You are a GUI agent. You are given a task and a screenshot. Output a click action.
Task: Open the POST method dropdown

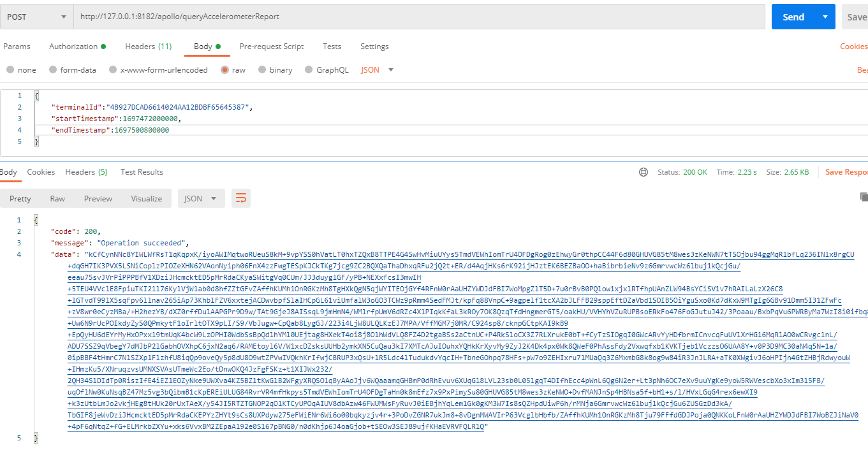pos(36,17)
